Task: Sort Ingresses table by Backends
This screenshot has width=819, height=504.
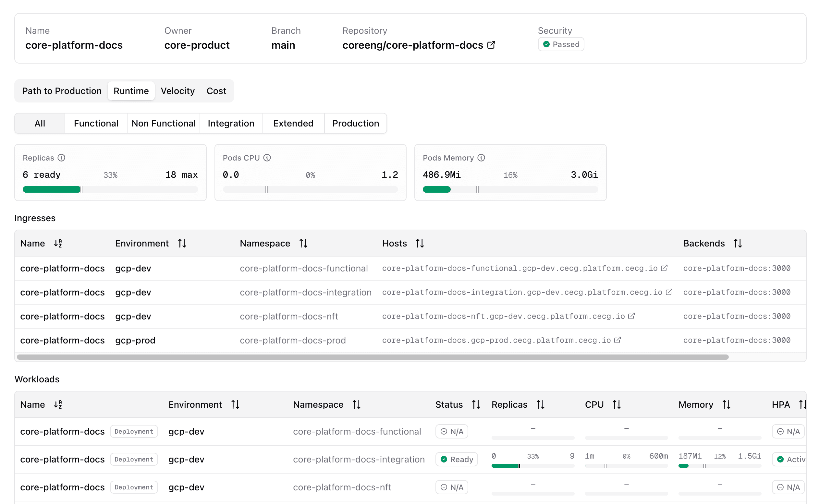Action: click(x=738, y=243)
